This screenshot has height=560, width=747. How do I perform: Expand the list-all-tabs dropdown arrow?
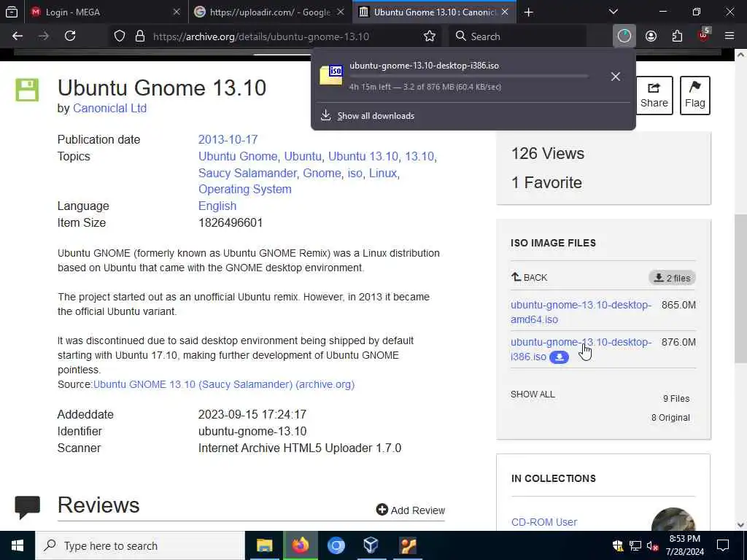point(614,12)
